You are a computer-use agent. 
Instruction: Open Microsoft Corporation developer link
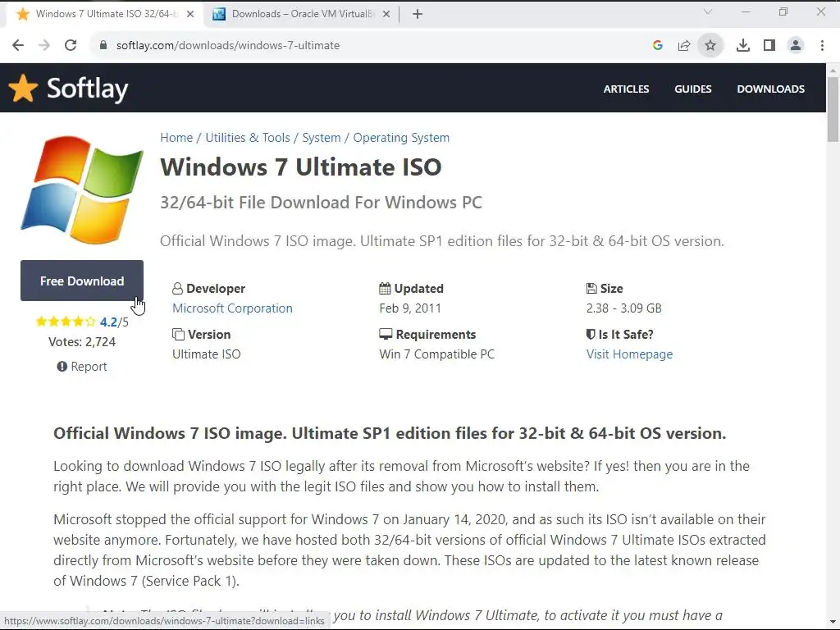coord(232,308)
